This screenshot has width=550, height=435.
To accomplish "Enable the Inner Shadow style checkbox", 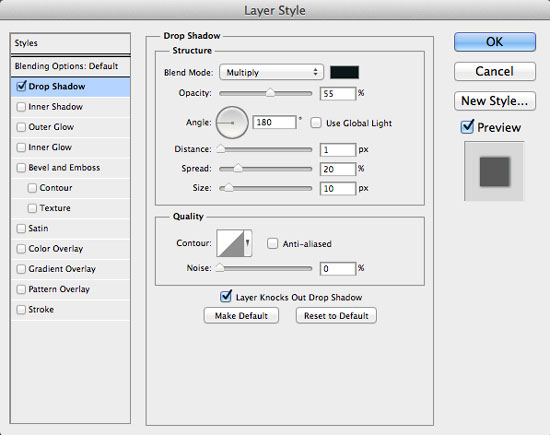I will tap(21, 107).
